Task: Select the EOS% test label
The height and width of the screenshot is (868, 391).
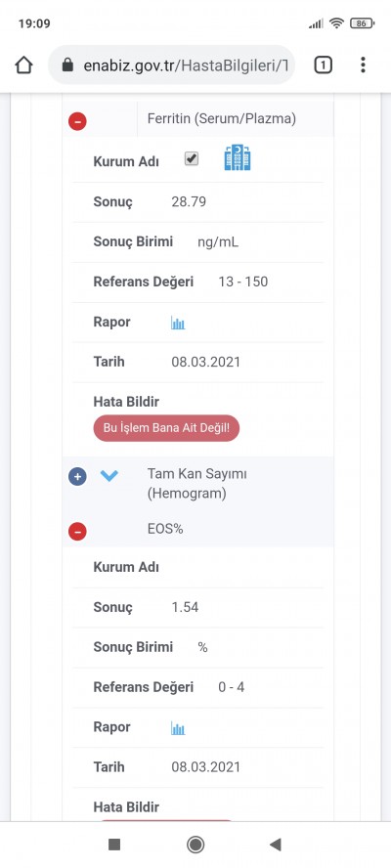Action: point(165,529)
